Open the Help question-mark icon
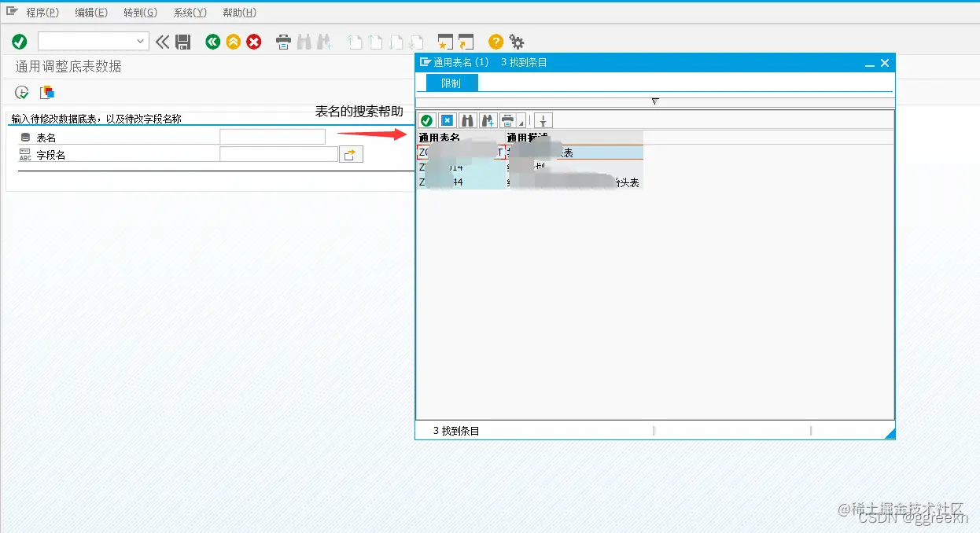The width and height of the screenshot is (980, 533). 494,41
